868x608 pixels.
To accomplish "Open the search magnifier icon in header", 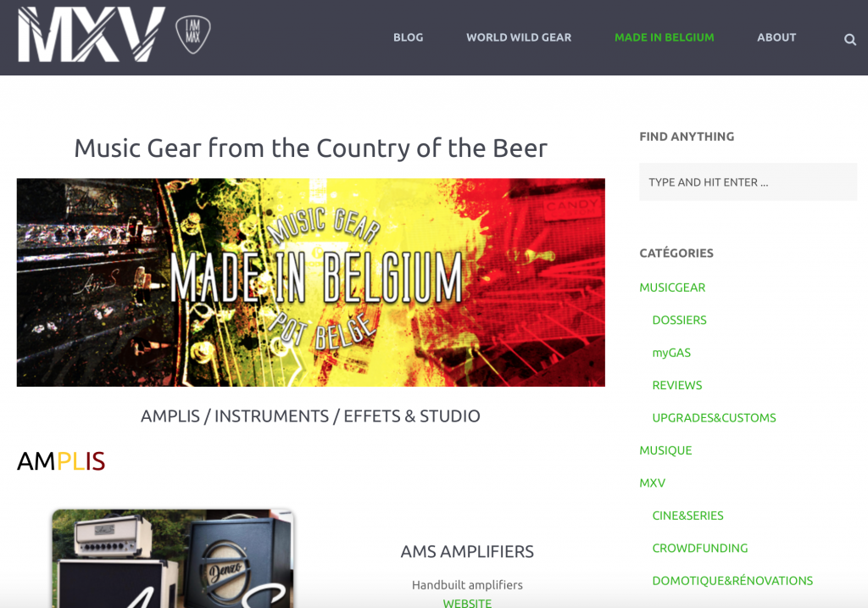I will (849, 39).
